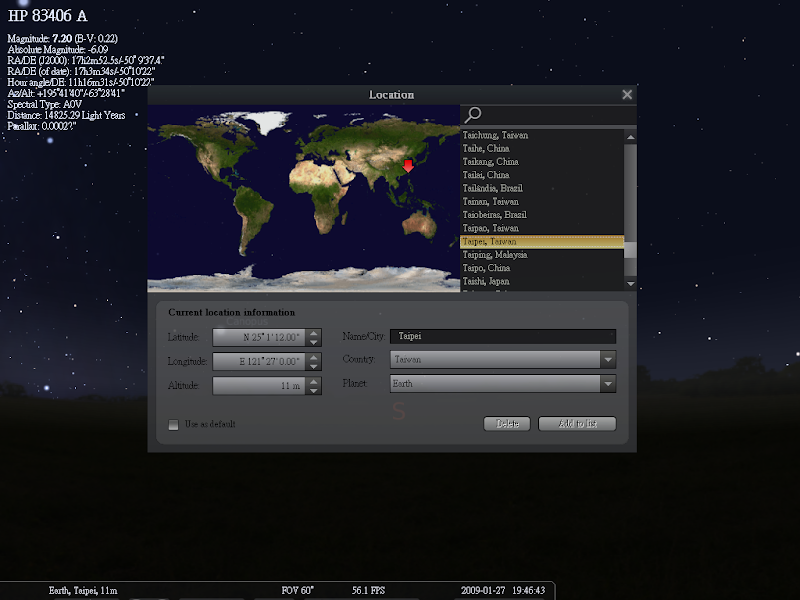Open the Country dropdown
This screenshot has width=800, height=600.
[607, 360]
